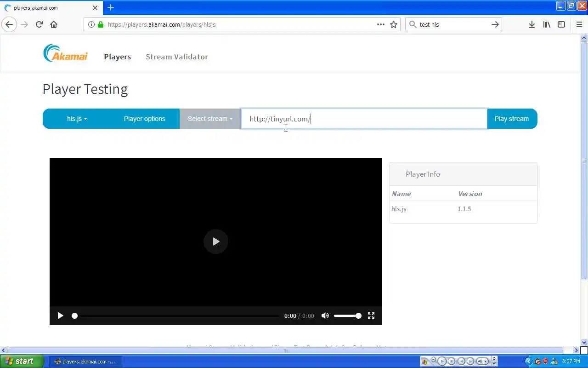Open Player options
Image resolution: width=588 pixels, height=368 pixels.
144,119
